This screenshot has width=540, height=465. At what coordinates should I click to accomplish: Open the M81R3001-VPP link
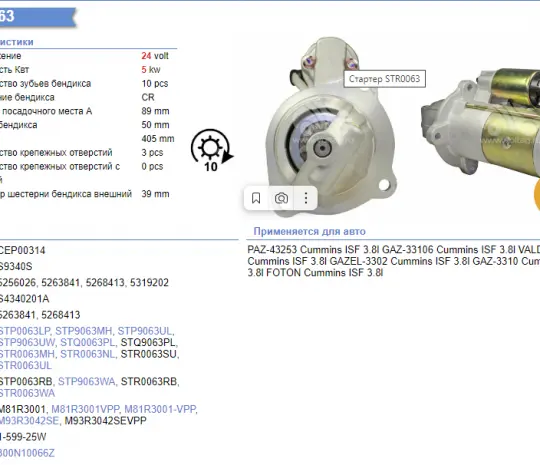[160, 409]
